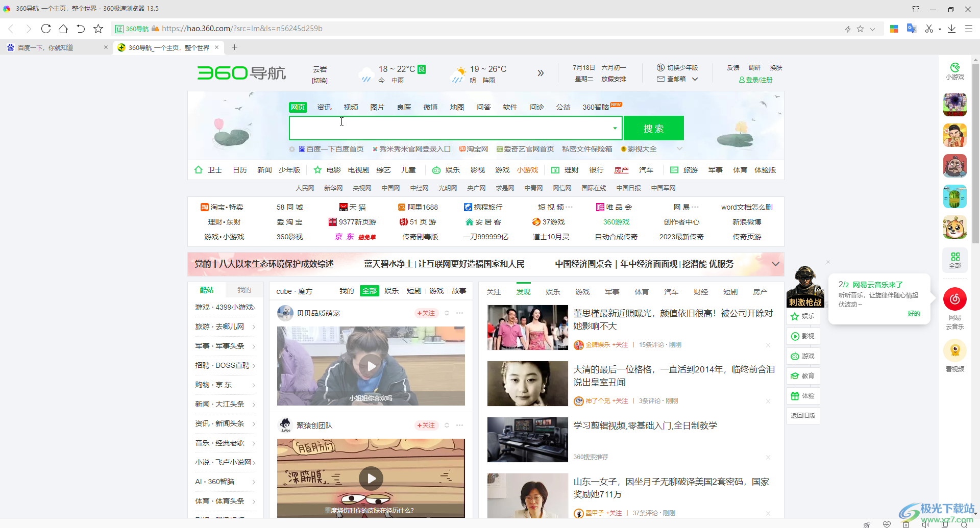
Task: Click the green 搜索 button
Action: [x=653, y=128]
